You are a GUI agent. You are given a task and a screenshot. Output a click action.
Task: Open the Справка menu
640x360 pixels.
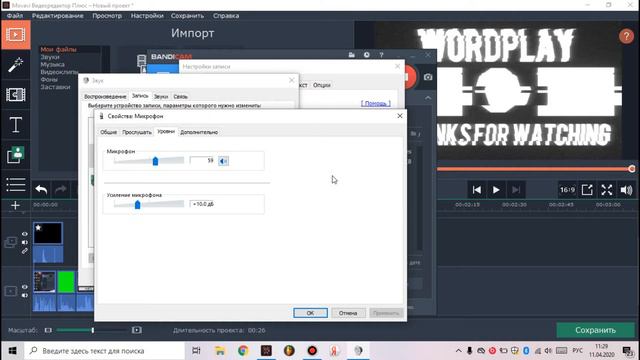pyautogui.click(x=226, y=16)
